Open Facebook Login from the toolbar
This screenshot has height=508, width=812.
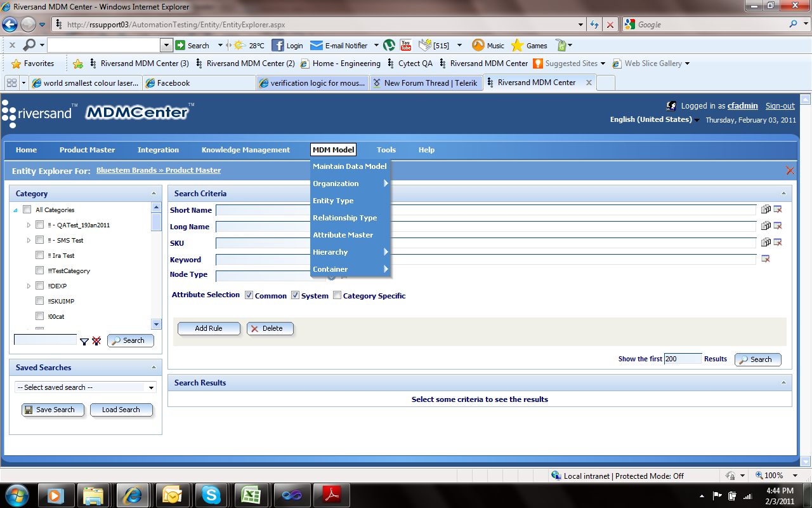(287, 45)
